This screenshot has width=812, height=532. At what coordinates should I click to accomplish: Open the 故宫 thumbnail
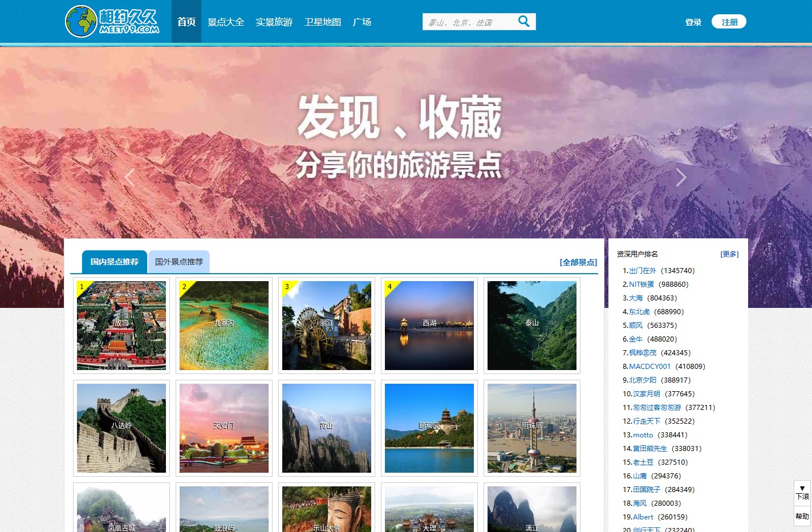pyautogui.click(x=121, y=326)
